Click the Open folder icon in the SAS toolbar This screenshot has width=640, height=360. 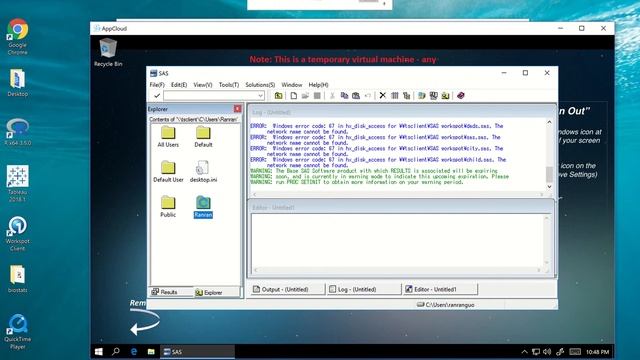coord(305,96)
